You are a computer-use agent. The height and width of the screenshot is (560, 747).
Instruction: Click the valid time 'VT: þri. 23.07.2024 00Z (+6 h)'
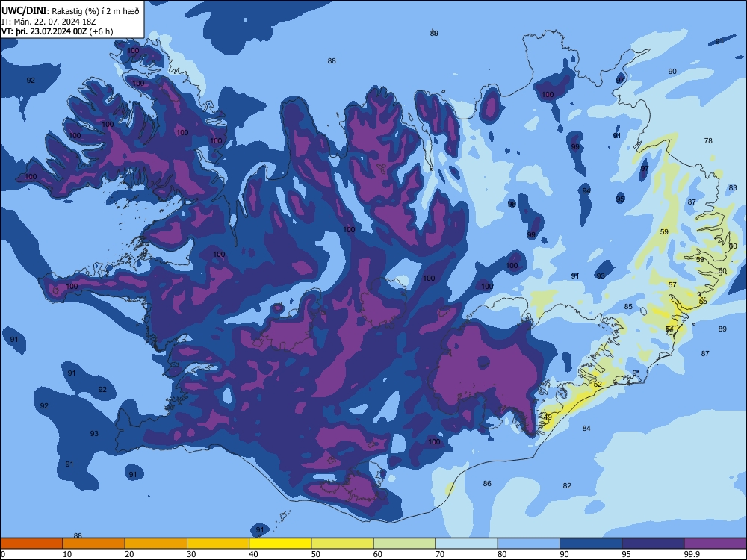pyautogui.click(x=58, y=31)
